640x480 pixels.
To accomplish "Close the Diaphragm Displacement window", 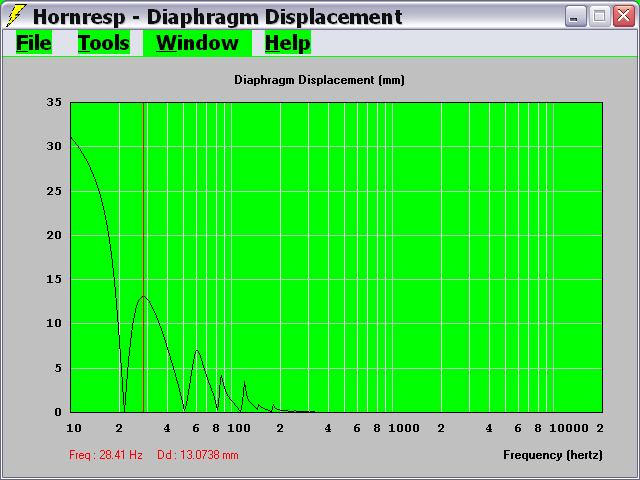I will 624,17.
